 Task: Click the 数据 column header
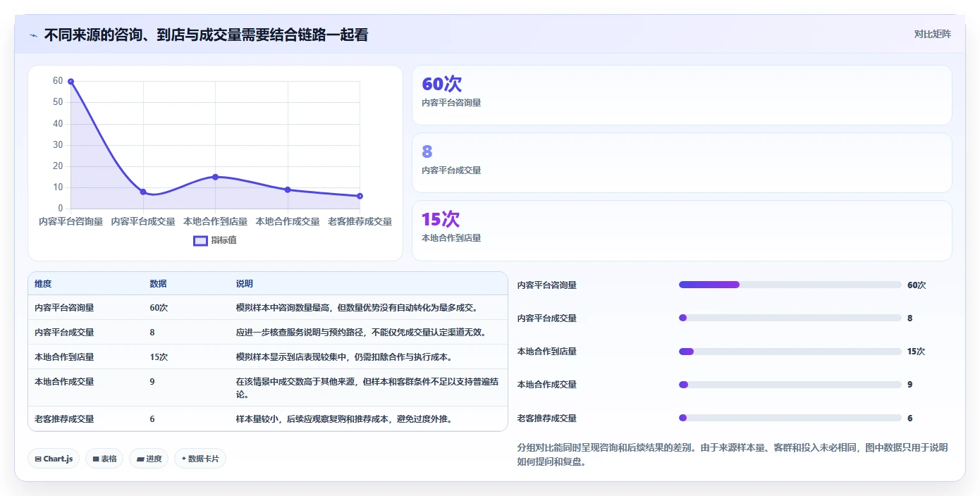[x=158, y=284]
